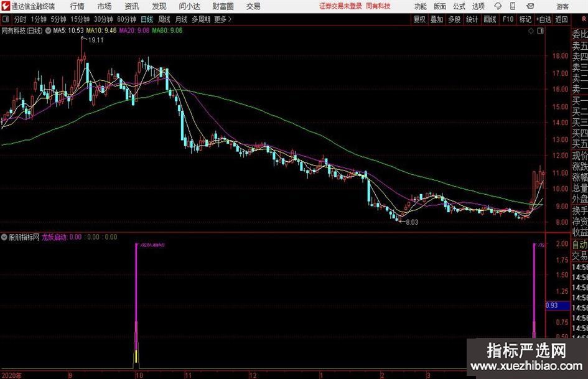Open the 财富圈 menu

(223, 6)
